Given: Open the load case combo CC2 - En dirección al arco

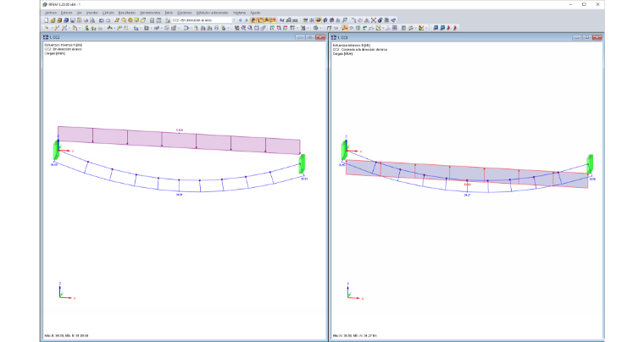Looking at the screenshot, I should pos(202,20).
